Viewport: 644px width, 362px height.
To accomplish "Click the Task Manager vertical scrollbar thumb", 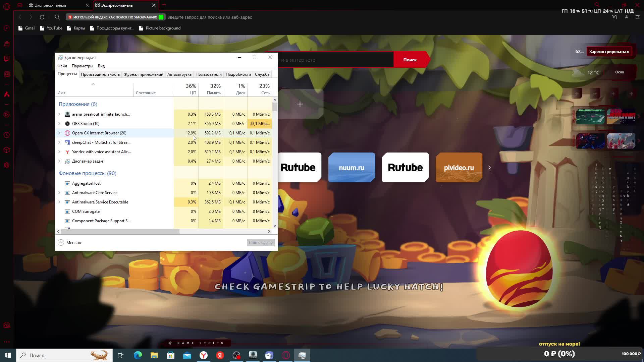I will click(x=275, y=107).
